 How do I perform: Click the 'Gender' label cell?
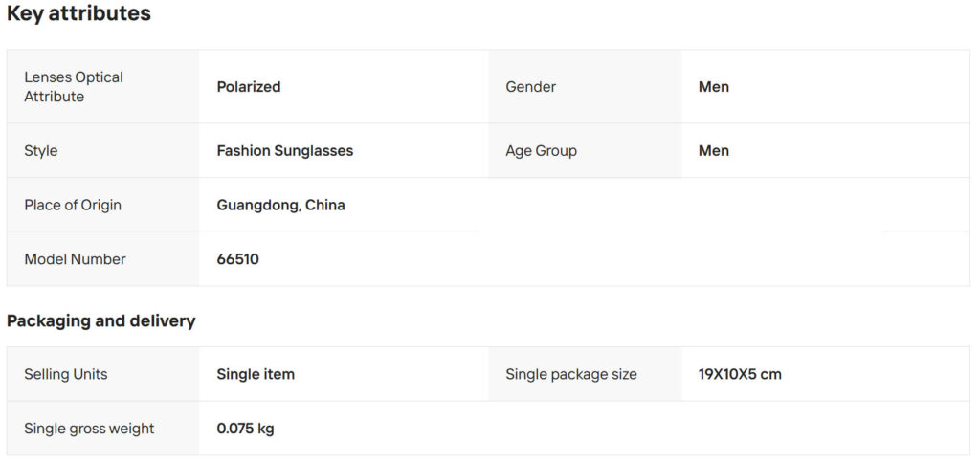(x=585, y=87)
